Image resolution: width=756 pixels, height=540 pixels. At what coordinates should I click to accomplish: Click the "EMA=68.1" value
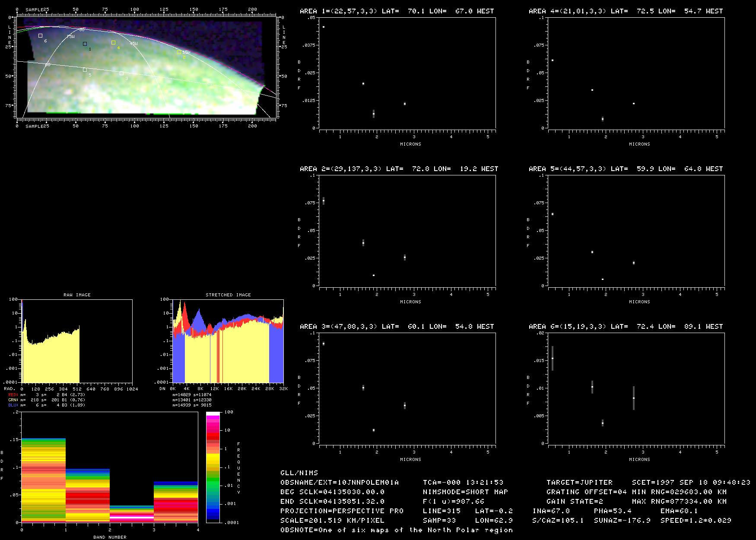pyautogui.click(x=680, y=511)
